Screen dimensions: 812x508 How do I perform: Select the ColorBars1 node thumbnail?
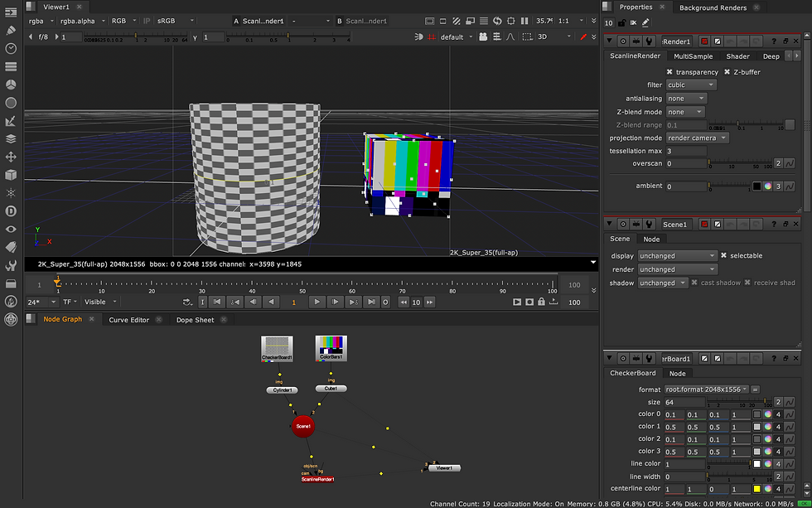331,348
